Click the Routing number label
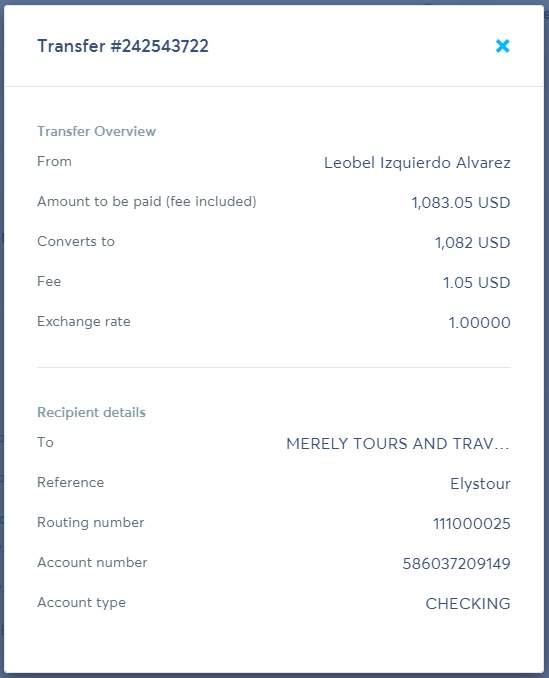 pos(91,522)
